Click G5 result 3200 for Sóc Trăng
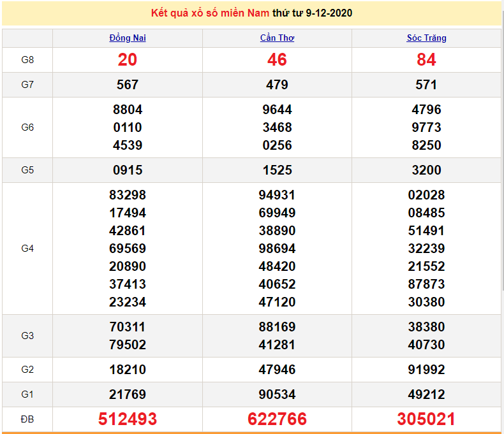This screenshot has width=504, height=434. (x=426, y=170)
